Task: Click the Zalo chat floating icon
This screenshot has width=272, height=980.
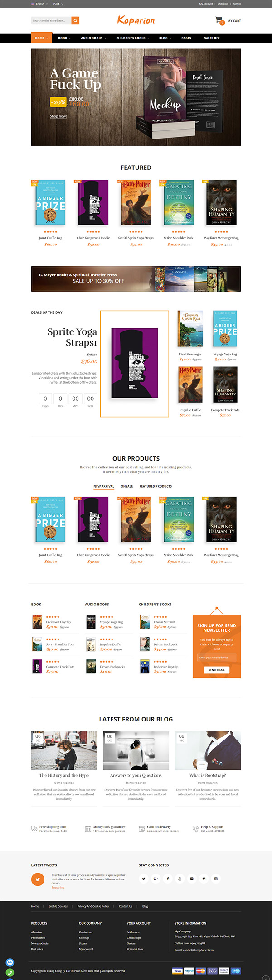Action: tap(10, 962)
